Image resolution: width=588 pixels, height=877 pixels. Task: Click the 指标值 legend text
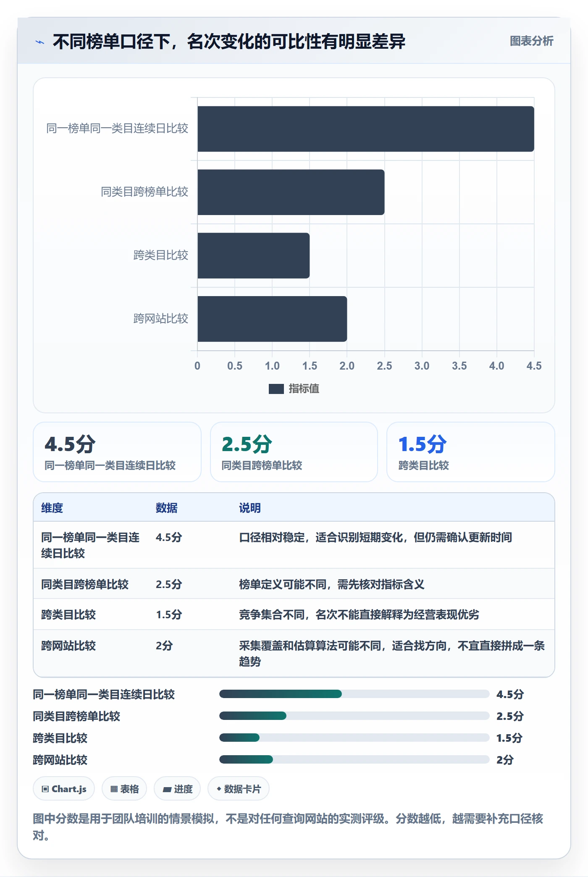click(x=304, y=389)
